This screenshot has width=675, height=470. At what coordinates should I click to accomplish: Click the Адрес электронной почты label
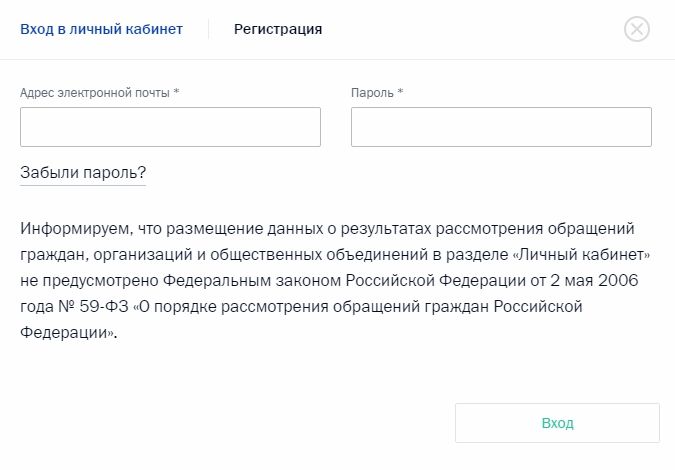99,93
